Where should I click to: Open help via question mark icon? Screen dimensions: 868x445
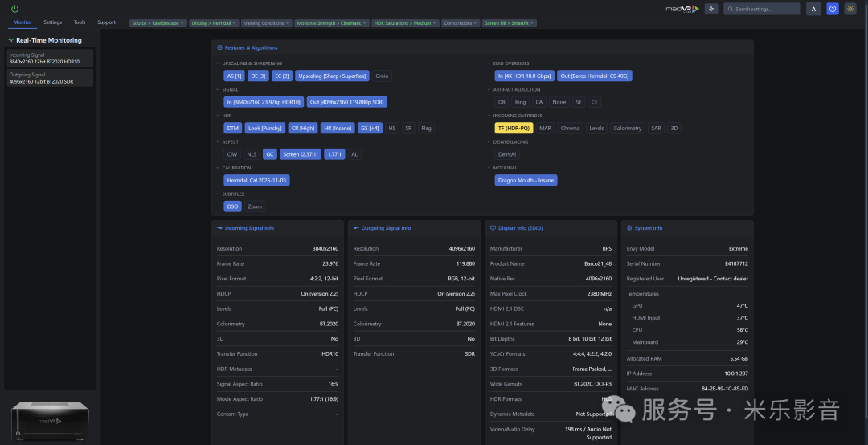coord(833,9)
